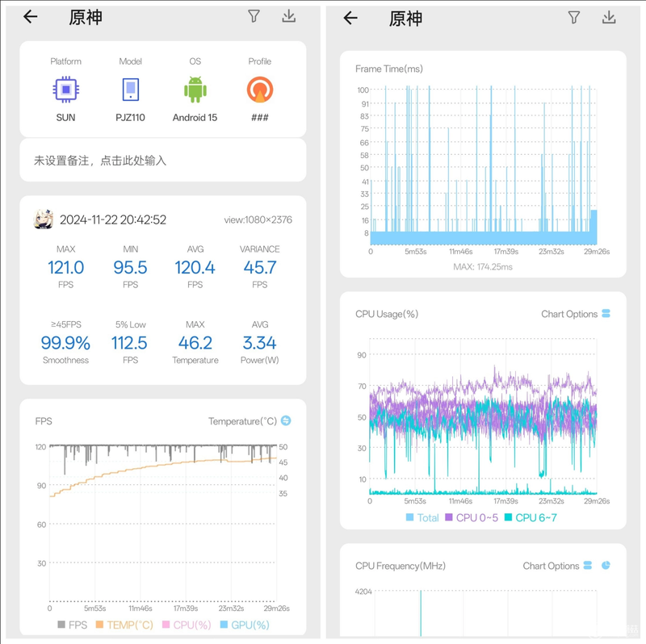Tap the orange Profile icon
The width and height of the screenshot is (646, 644).
[x=260, y=90]
